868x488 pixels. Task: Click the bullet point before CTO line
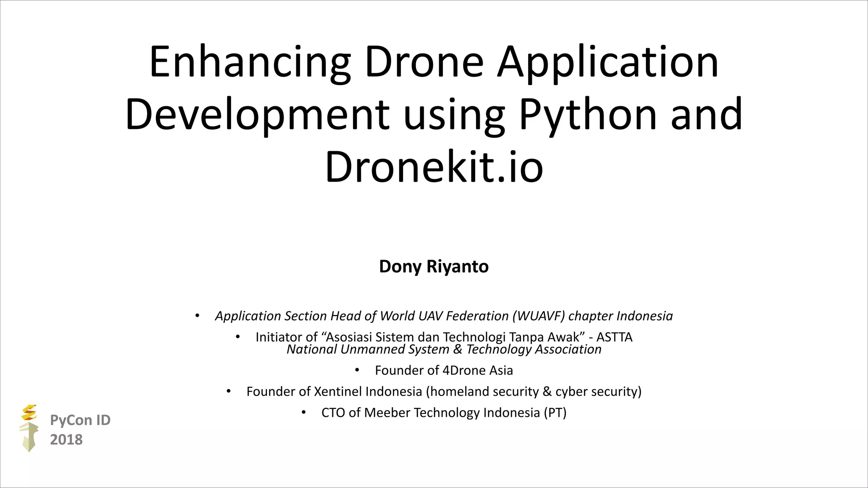pyautogui.click(x=303, y=412)
